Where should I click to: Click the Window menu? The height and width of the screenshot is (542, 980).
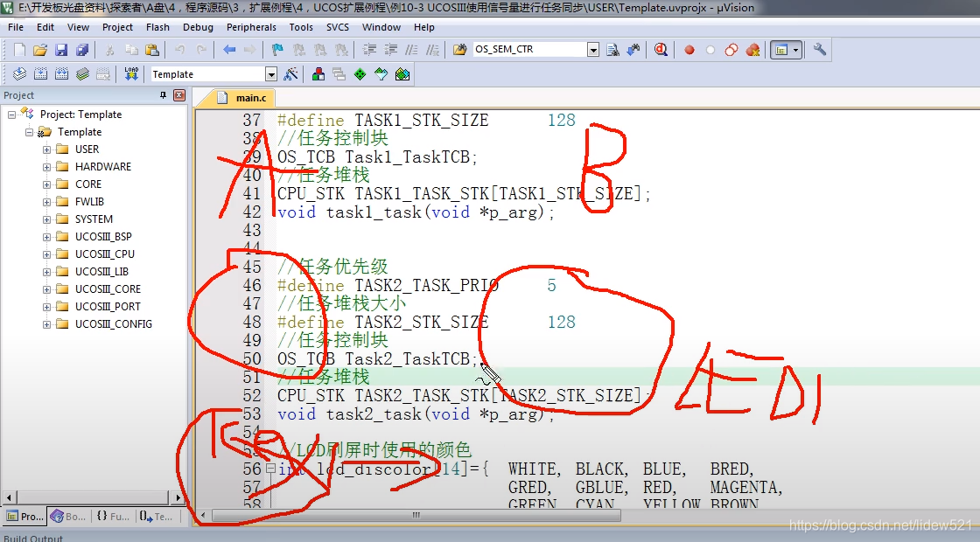(381, 27)
